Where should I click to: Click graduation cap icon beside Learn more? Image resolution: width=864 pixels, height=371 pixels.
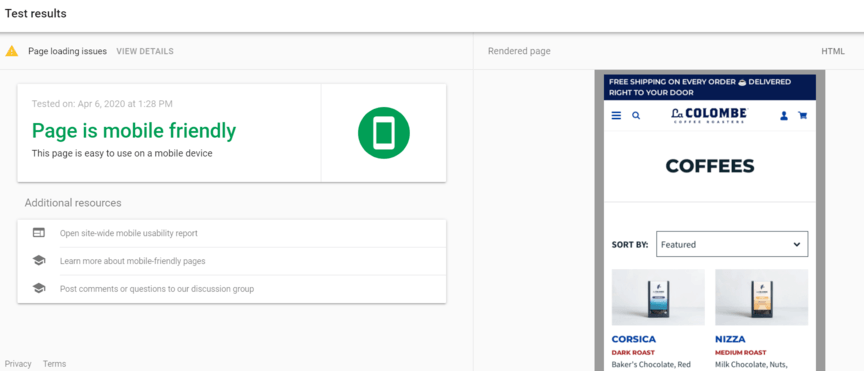pyautogui.click(x=39, y=261)
